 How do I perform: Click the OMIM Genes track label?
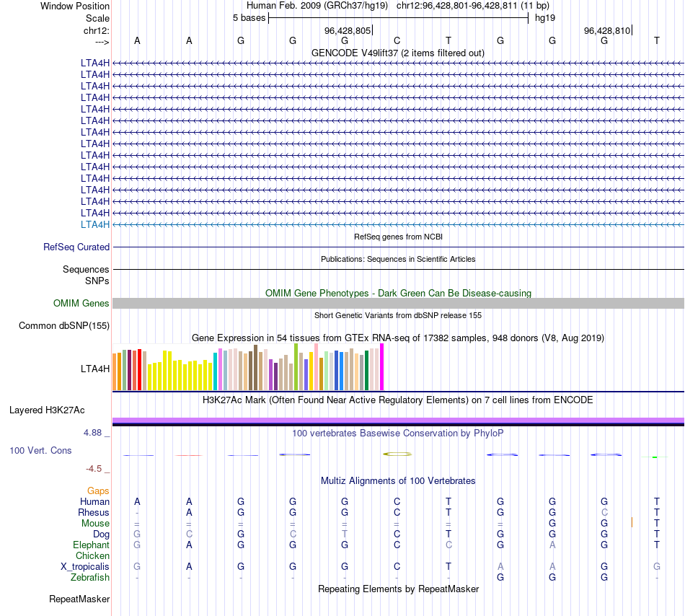click(x=81, y=303)
